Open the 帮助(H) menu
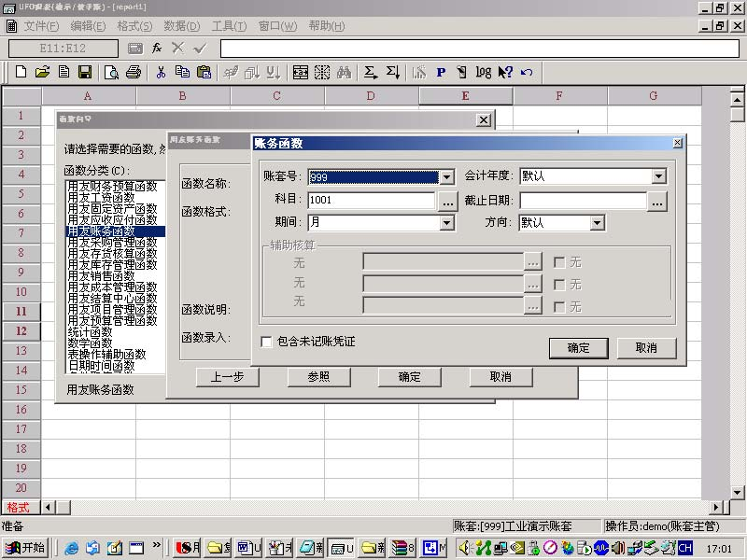Viewport: 747px width, 560px height. [327, 26]
